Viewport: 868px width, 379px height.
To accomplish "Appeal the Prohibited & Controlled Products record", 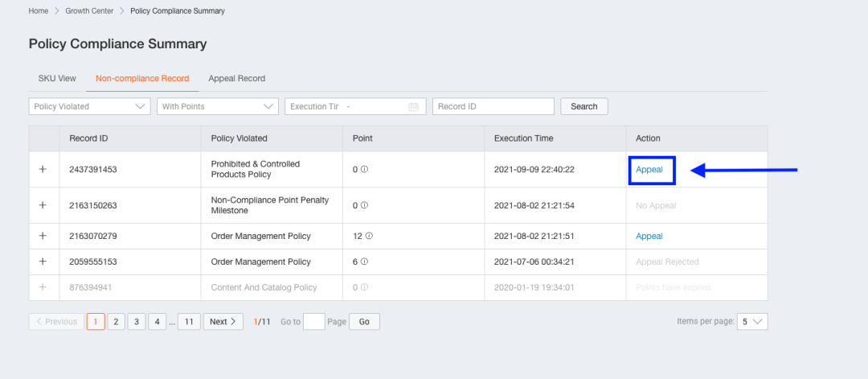I will (649, 170).
